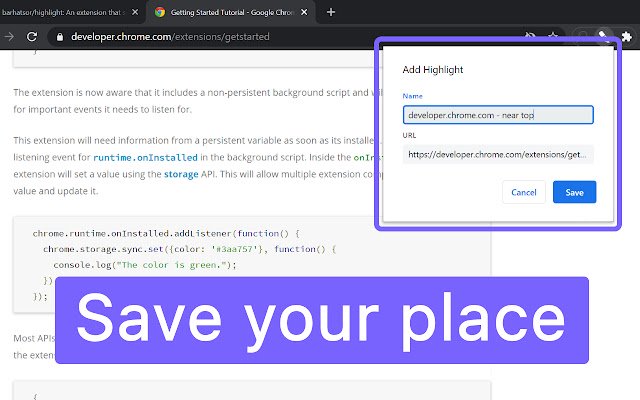640x400 pixels.
Task: Select the URL field in Add Highlight
Action: pyautogui.click(x=498, y=154)
